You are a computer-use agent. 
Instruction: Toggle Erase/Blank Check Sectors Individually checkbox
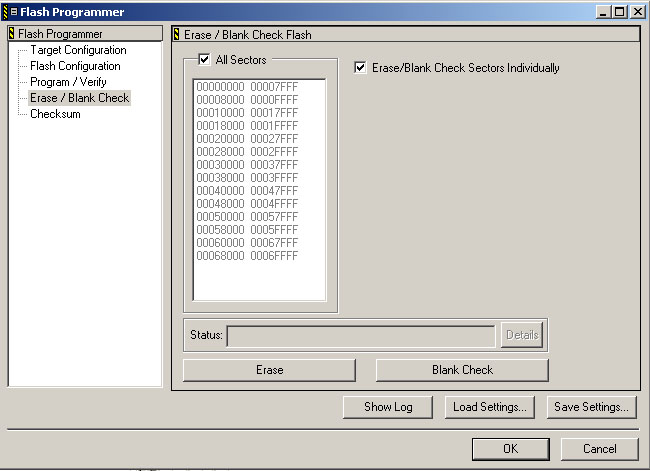pyautogui.click(x=361, y=68)
